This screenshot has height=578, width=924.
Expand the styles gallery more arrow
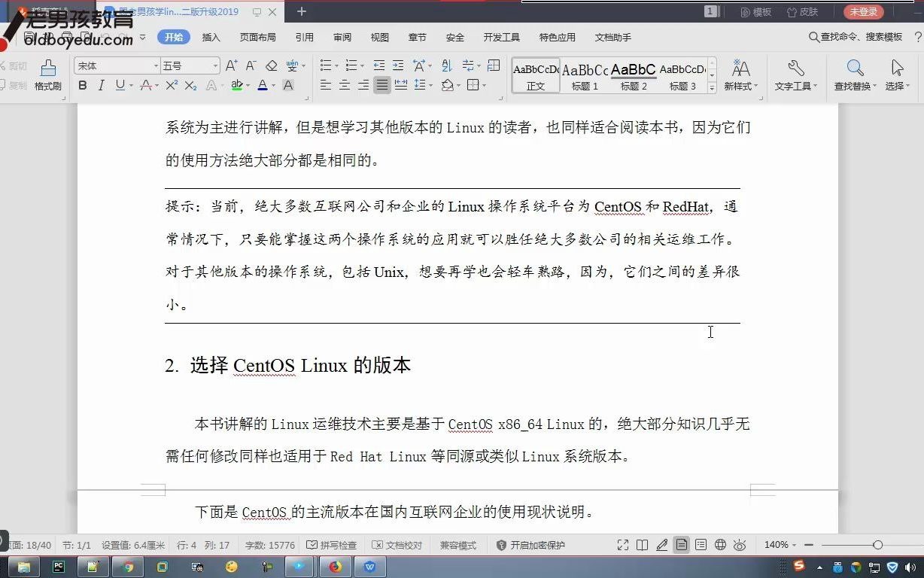click(x=712, y=88)
